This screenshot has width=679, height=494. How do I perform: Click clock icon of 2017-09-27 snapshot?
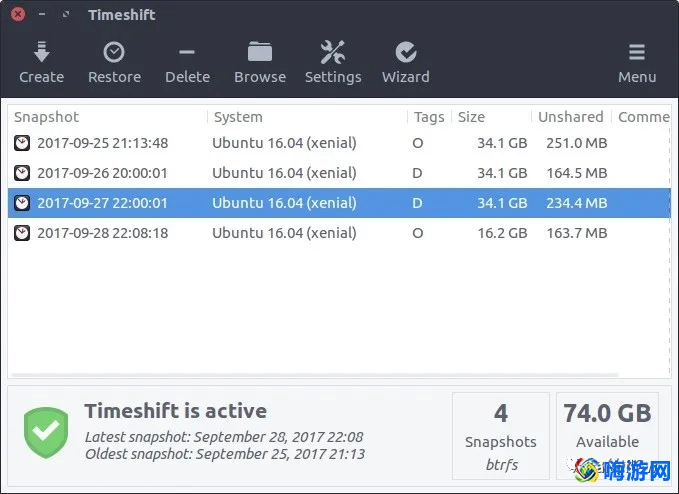22,203
